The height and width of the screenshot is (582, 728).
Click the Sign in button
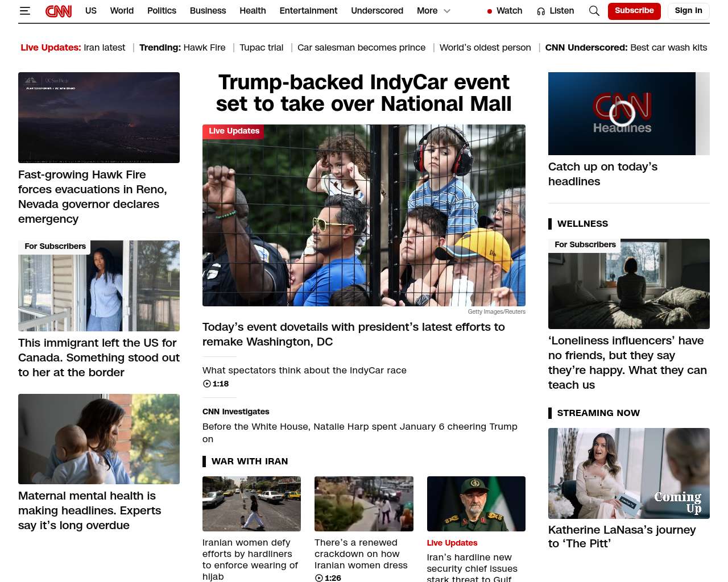point(688,11)
